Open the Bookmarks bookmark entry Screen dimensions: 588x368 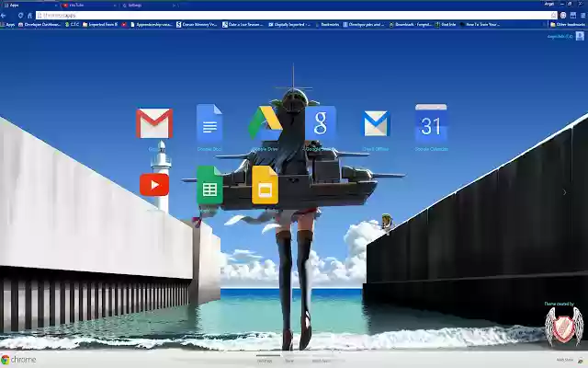(x=327, y=25)
